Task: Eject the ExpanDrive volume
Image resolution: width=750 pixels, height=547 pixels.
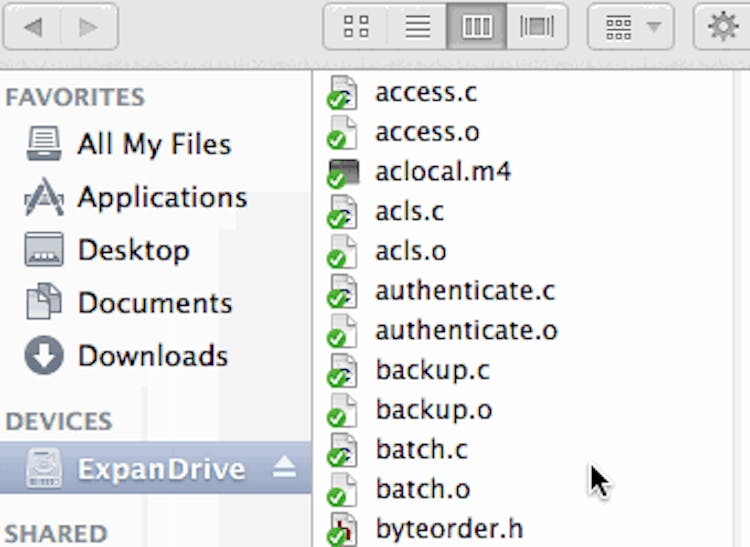Action: pyautogui.click(x=284, y=467)
